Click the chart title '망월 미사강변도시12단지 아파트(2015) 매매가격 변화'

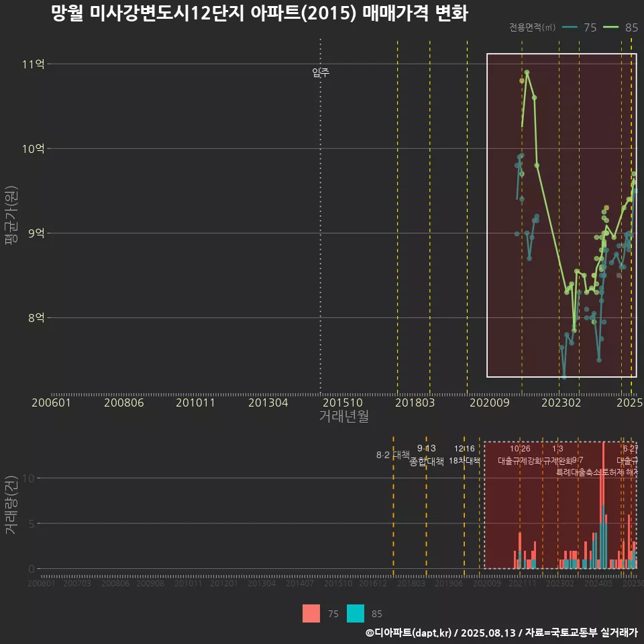[x=260, y=13]
